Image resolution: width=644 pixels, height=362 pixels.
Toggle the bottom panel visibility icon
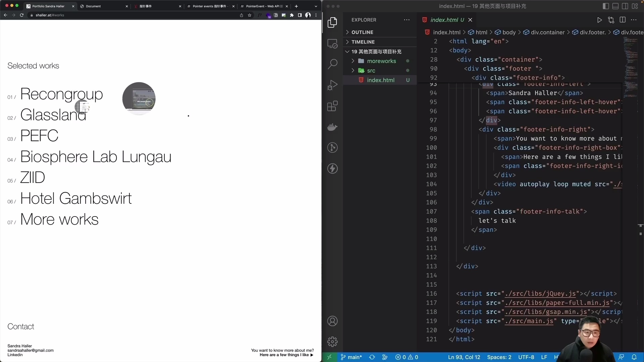[x=616, y=6]
